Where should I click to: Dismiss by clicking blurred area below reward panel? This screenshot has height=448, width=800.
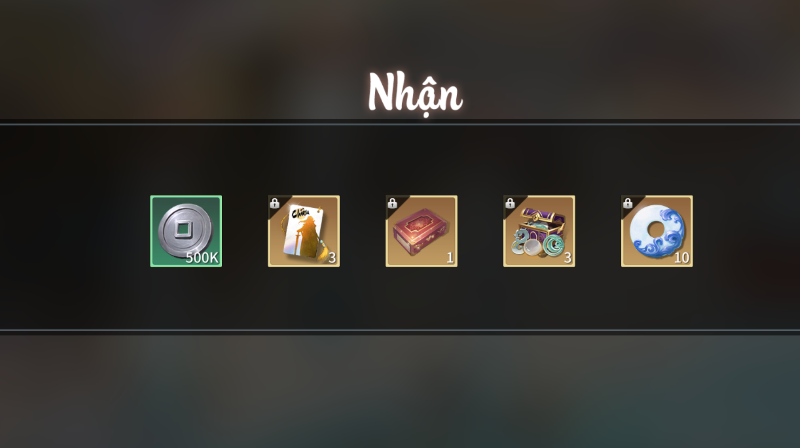coord(400,392)
